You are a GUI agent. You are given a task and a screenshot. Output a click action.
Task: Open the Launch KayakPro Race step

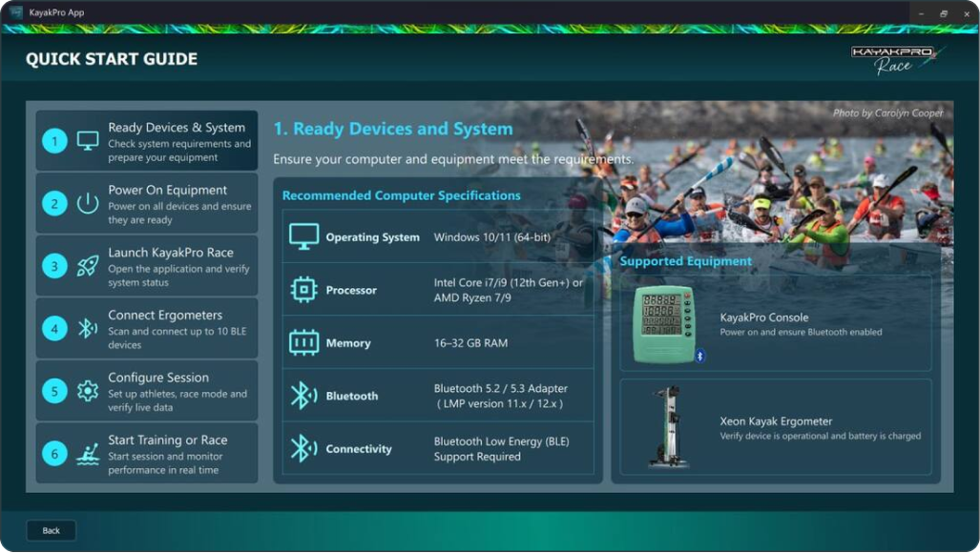[147, 266]
